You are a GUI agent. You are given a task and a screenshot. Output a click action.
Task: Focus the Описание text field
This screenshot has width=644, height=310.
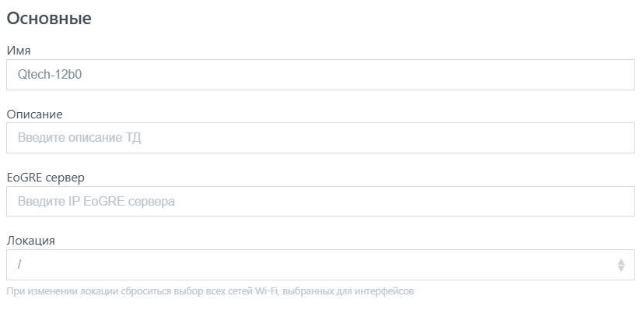[x=320, y=138]
